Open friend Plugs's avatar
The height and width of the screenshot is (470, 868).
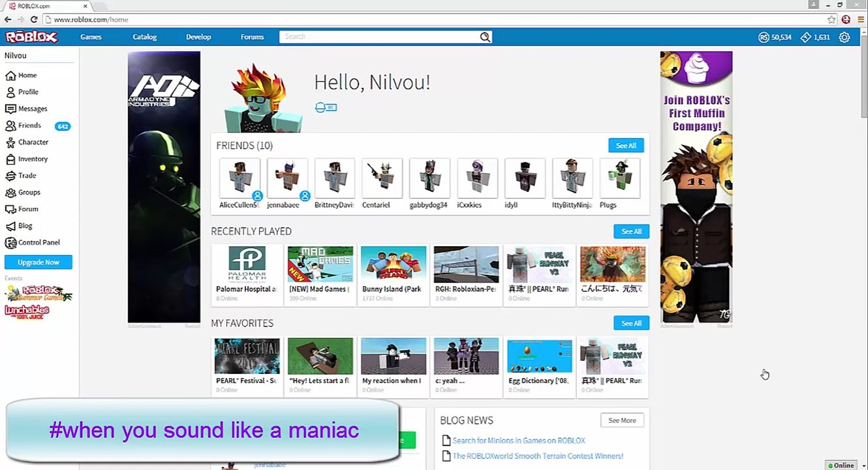tap(620, 178)
